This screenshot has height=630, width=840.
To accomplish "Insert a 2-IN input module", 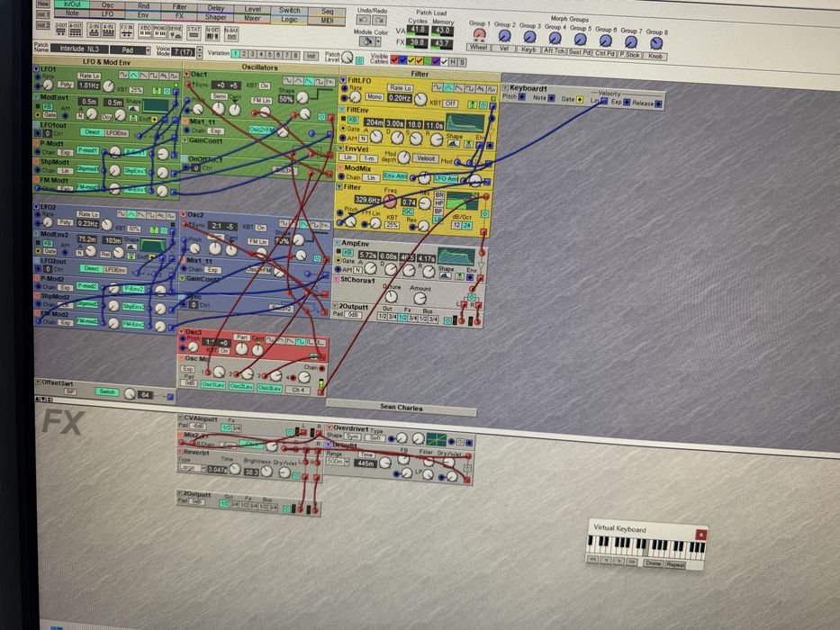I will (x=94, y=31).
